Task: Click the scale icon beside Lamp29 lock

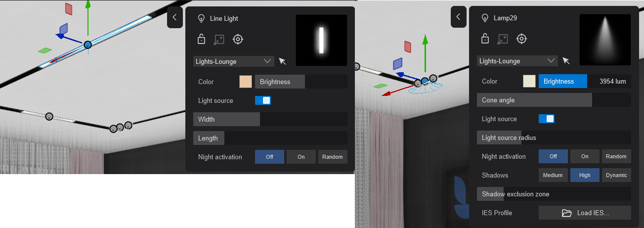Action: [x=503, y=39]
